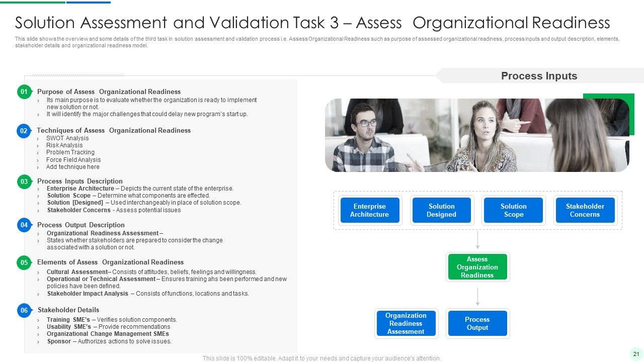Select the Solution Designed box
The width and height of the screenshot is (644, 362).
(441, 210)
